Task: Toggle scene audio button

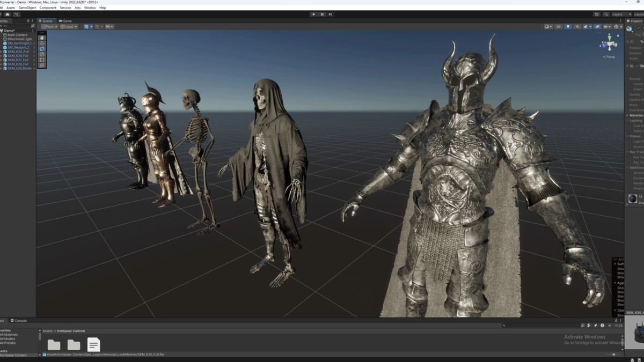Action: [x=577, y=26]
